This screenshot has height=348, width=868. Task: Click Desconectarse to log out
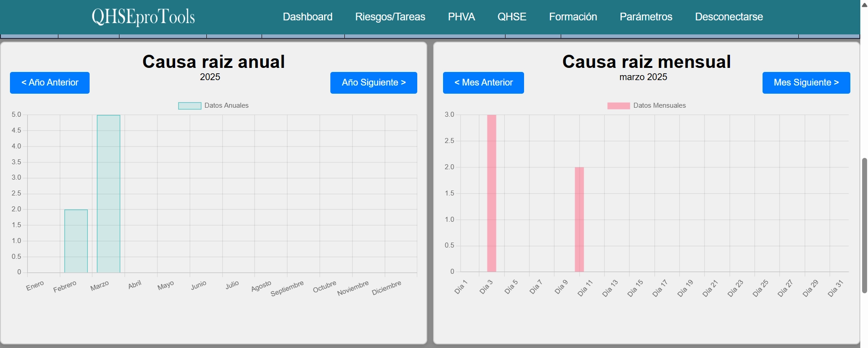(729, 17)
